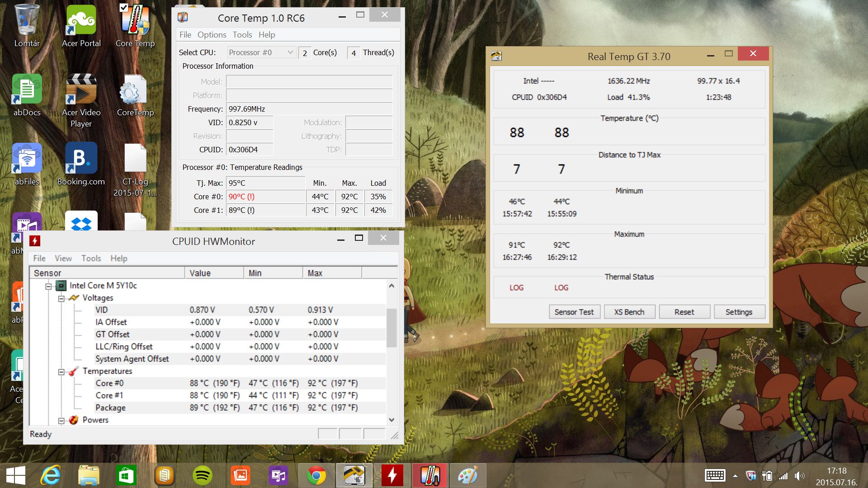Open the Windows Store taskbar icon
Viewport: 868px width, 488px height.
(126, 475)
